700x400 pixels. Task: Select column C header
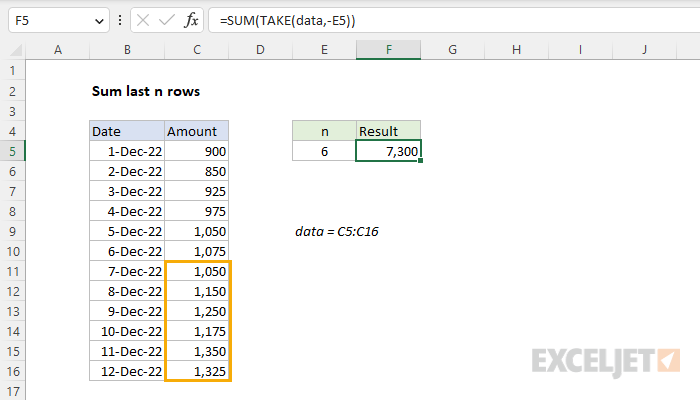[x=196, y=50]
